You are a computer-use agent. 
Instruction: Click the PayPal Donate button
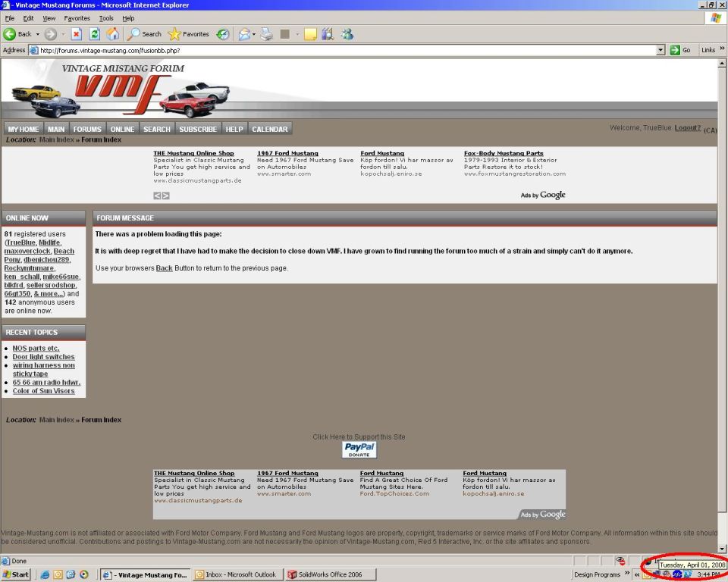click(x=359, y=449)
